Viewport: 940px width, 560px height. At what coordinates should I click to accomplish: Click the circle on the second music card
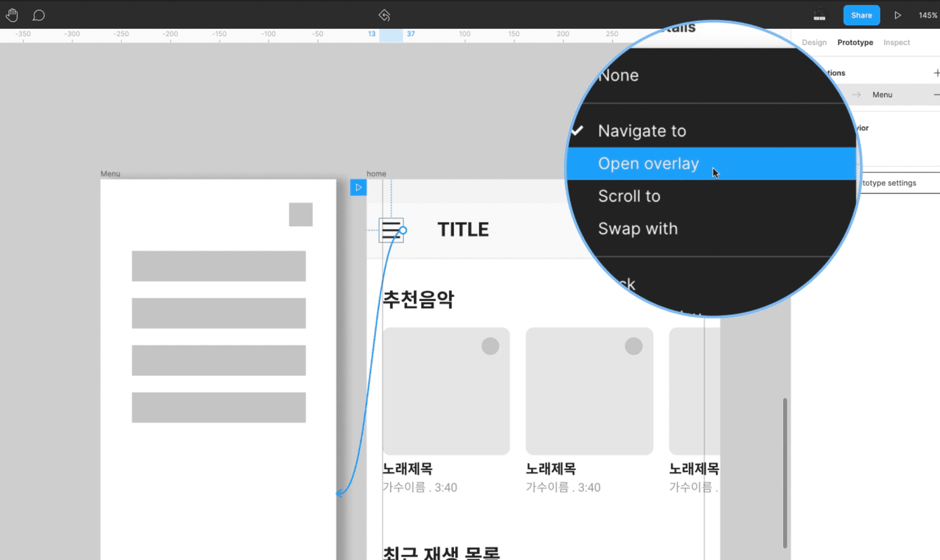tap(634, 346)
